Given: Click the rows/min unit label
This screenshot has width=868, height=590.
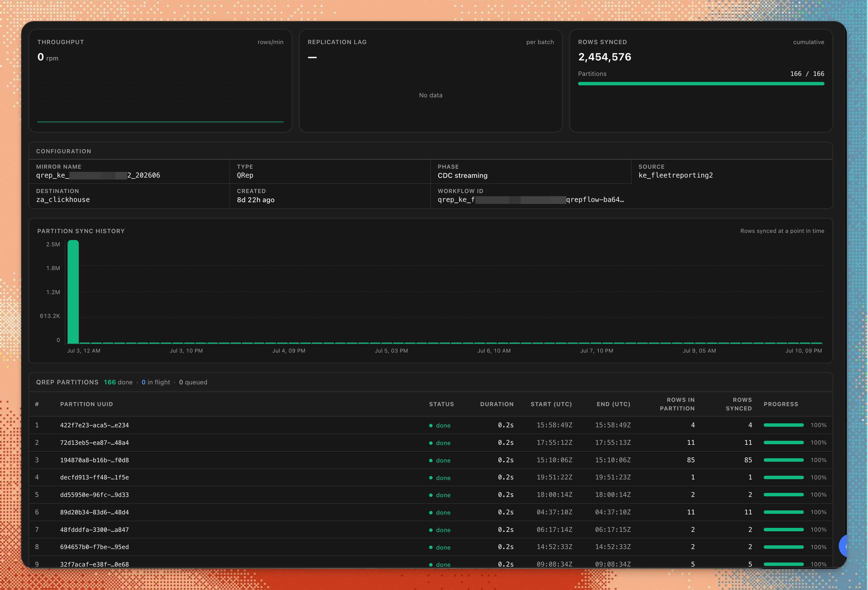Looking at the screenshot, I should [270, 42].
